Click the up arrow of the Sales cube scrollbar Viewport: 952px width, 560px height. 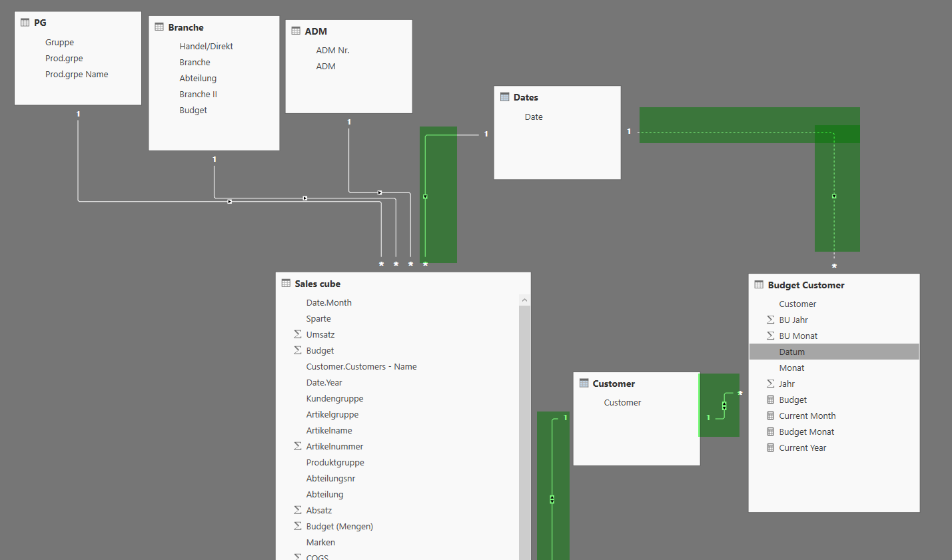(x=524, y=300)
